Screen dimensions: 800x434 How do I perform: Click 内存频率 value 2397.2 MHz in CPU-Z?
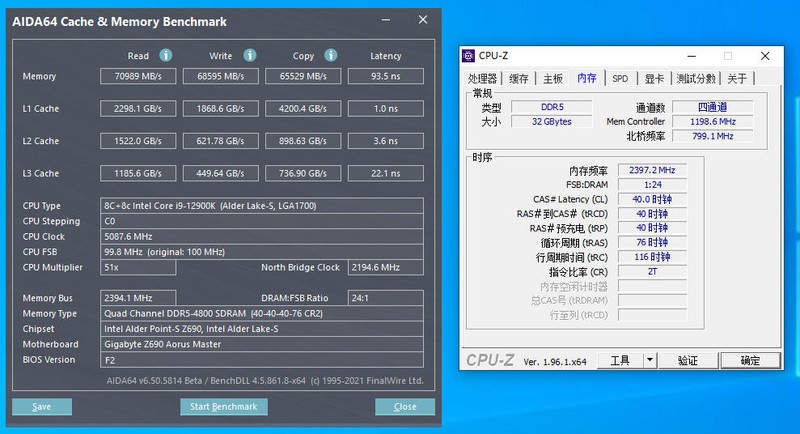(652, 170)
